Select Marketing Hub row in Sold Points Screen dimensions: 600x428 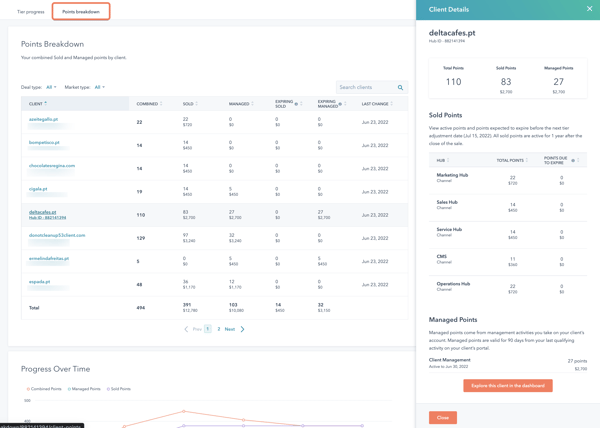point(508,181)
